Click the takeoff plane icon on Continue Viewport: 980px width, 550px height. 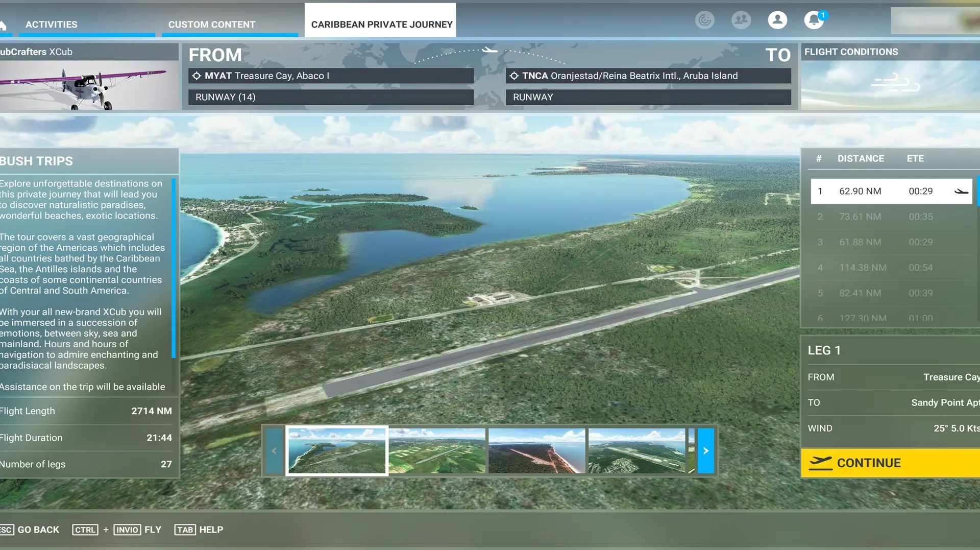(820, 463)
